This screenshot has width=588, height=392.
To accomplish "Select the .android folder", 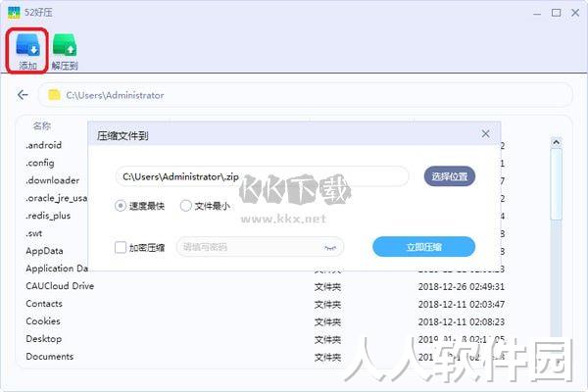I will [x=43, y=145].
